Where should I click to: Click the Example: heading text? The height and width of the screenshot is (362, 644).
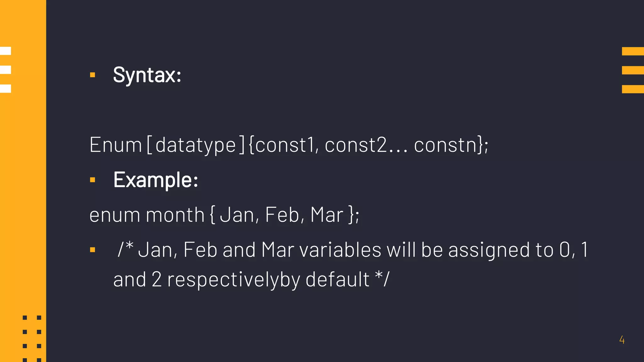point(156,180)
